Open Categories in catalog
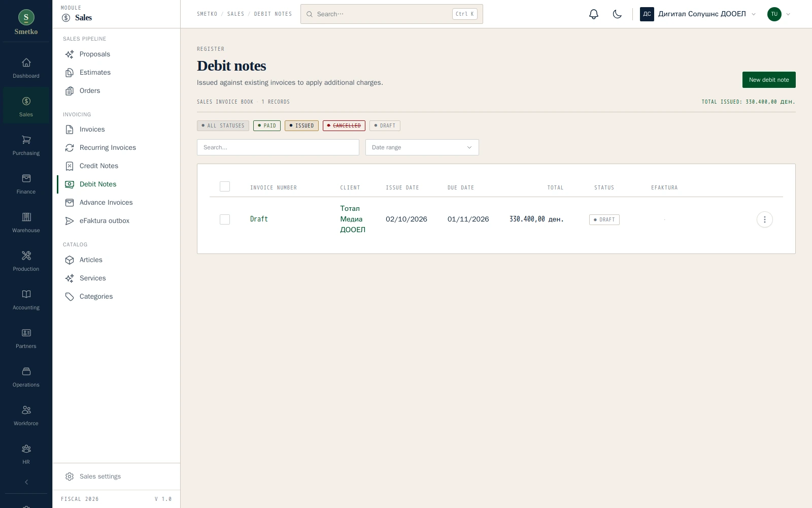Viewport: 812px width, 508px height. pyautogui.click(x=116, y=297)
